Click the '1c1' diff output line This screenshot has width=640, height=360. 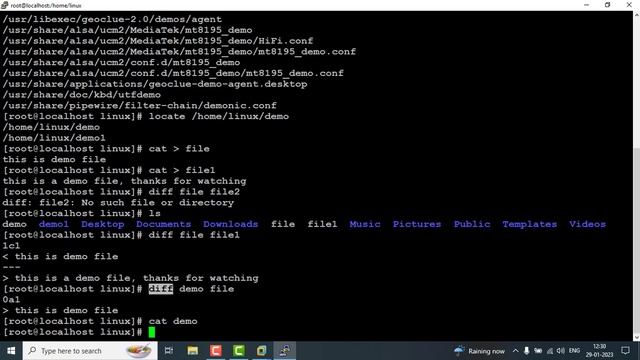tap(11, 246)
